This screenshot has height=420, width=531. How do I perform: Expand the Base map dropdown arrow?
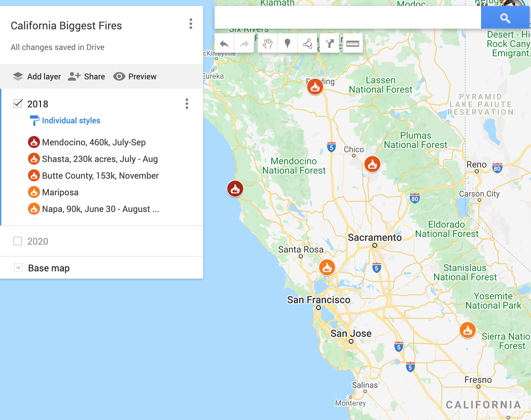click(x=18, y=268)
